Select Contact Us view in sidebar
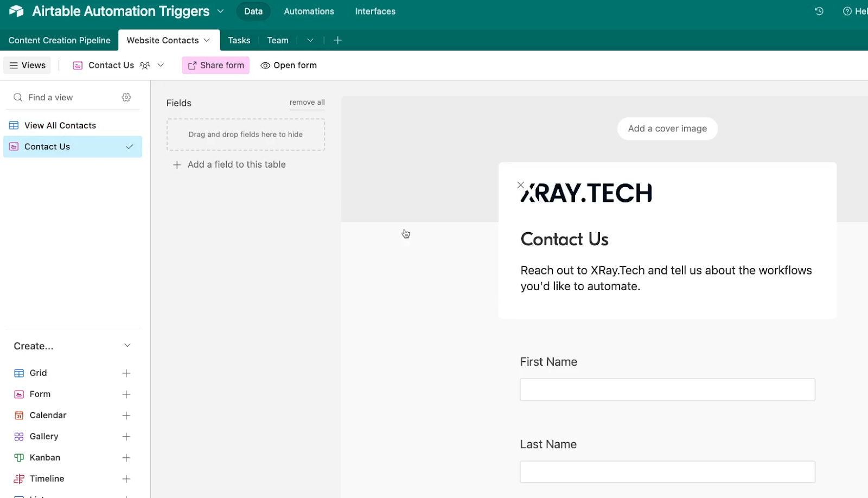The image size is (868, 498). click(x=73, y=146)
